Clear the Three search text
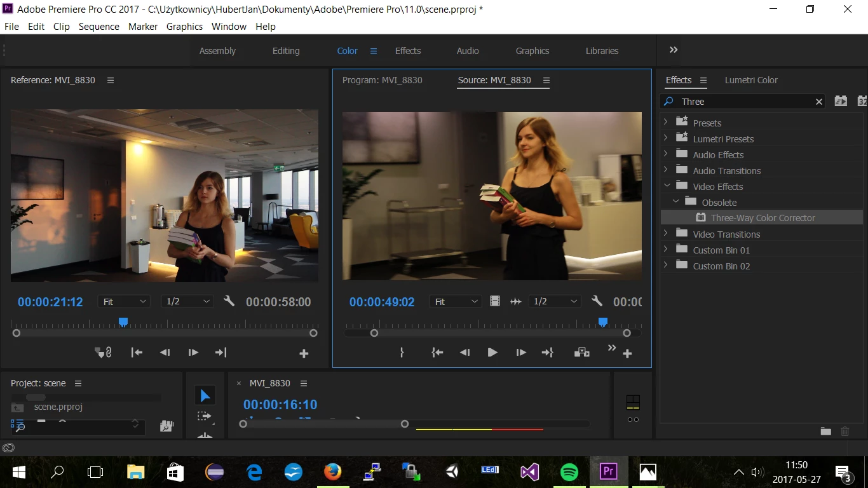This screenshot has width=868, height=488. click(x=819, y=102)
